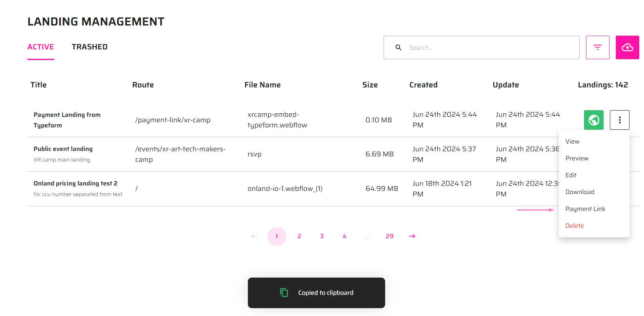Switch to the ACTIVE tab
This screenshot has height=316, width=644.
click(x=41, y=47)
